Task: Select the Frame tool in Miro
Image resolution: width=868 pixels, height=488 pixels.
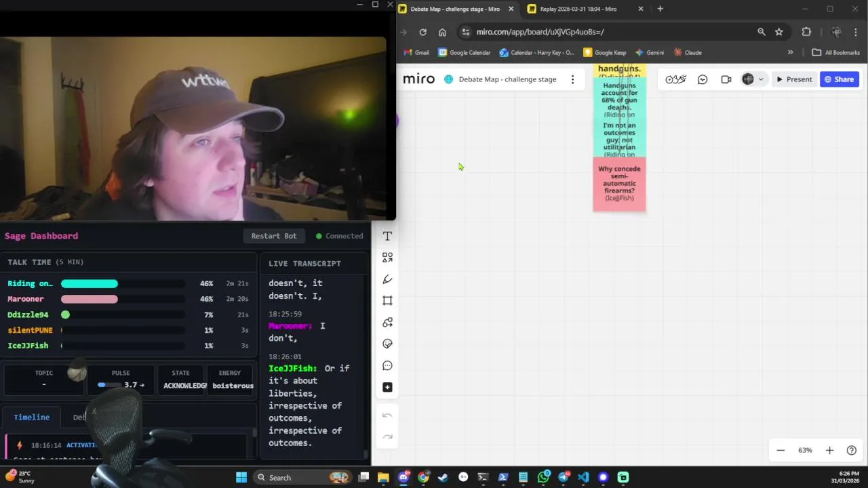Action: pyautogui.click(x=387, y=300)
